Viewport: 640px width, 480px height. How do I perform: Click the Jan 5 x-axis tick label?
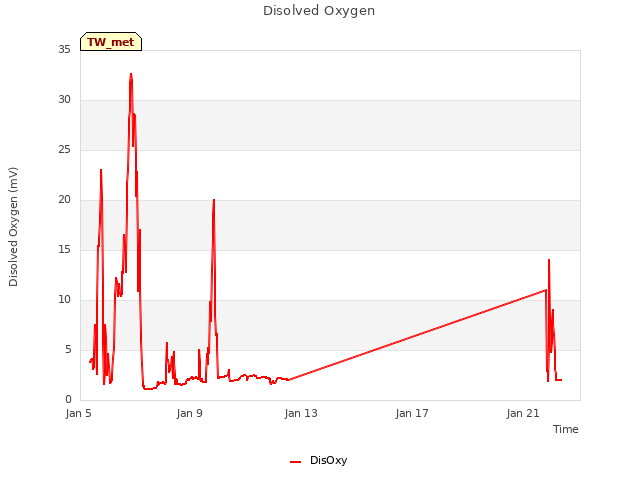tap(78, 413)
